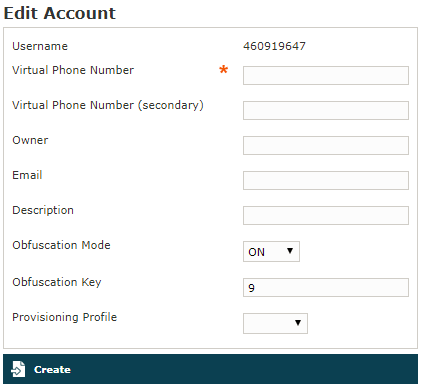Click the Provisioning Profile dropdown arrow
Image resolution: width=422 pixels, height=388 pixels.
click(298, 323)
